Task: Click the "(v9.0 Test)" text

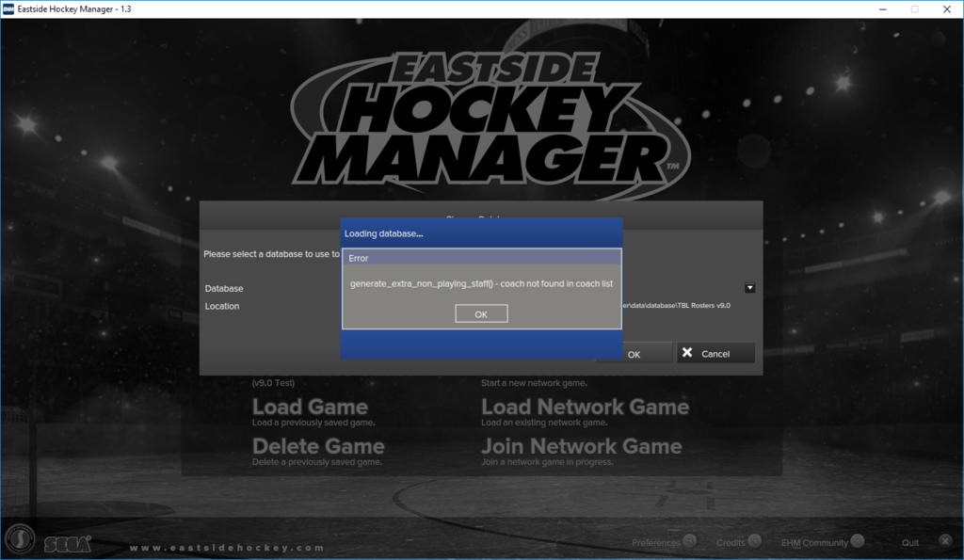Action: point(273,383)
